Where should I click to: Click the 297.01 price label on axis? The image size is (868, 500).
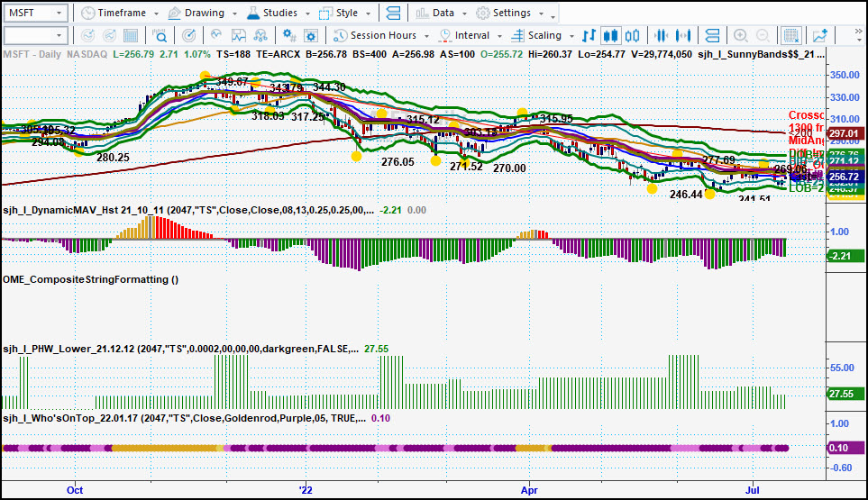(x=845, y=133)
